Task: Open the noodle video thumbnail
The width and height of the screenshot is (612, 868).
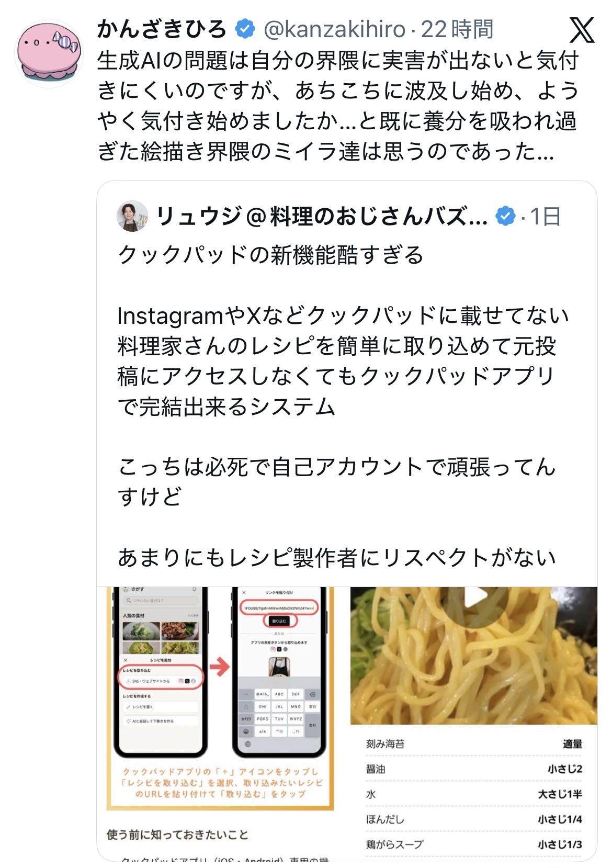Action: 473,656
